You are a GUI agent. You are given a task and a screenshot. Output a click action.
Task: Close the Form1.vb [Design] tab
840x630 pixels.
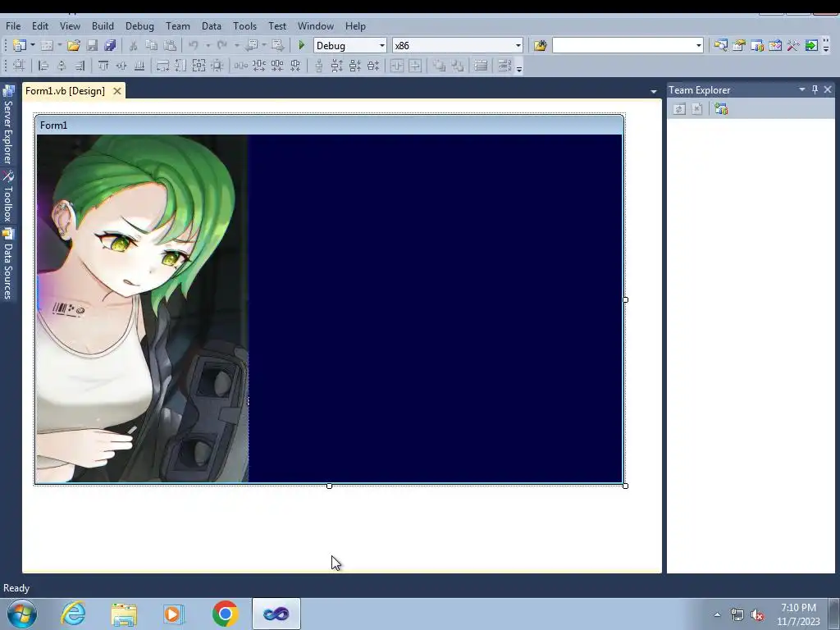[116, 91]
